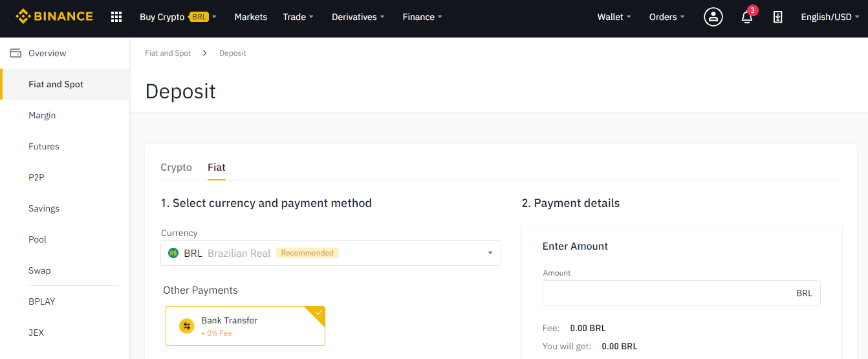The image size is (868, 359).
Task: Open the Trade menu
Action: pyautogui.click(x=298, y=17)
